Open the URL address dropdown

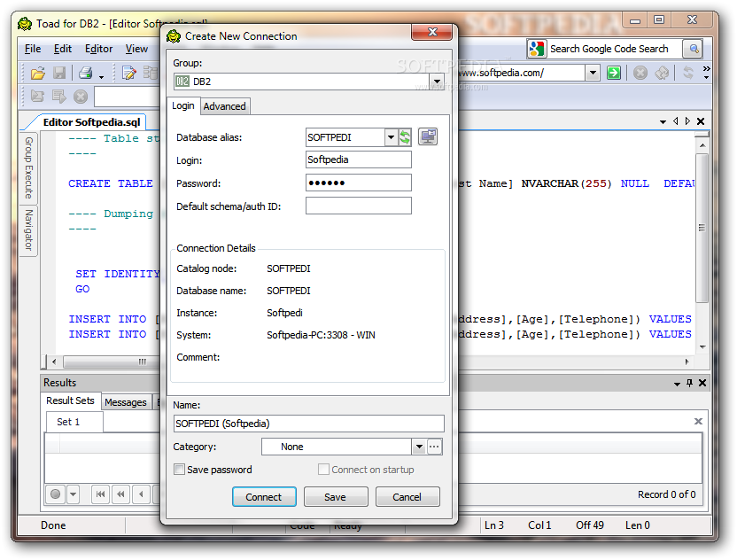click(593, 73)
